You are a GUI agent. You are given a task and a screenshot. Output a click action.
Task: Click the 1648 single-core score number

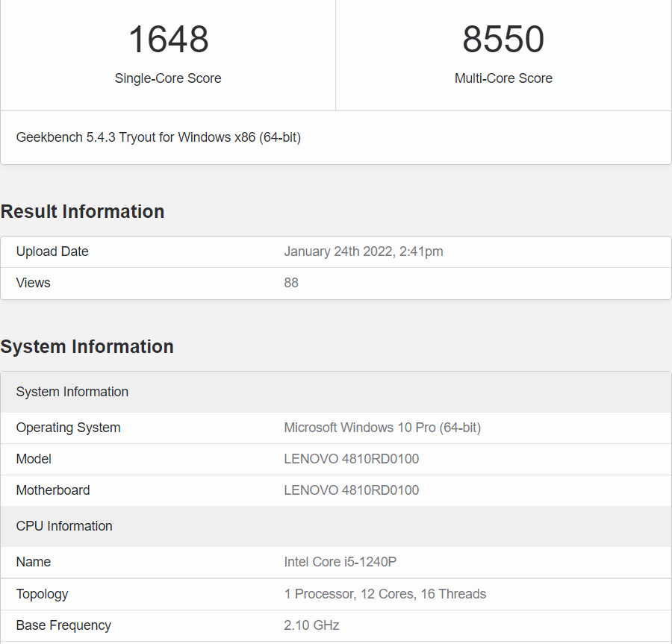coord(168,40)
